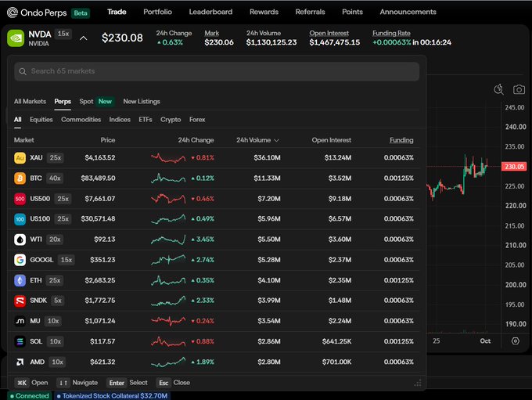
Task: Collapse the NVDA market selector chevron
Action: point(83,38)
